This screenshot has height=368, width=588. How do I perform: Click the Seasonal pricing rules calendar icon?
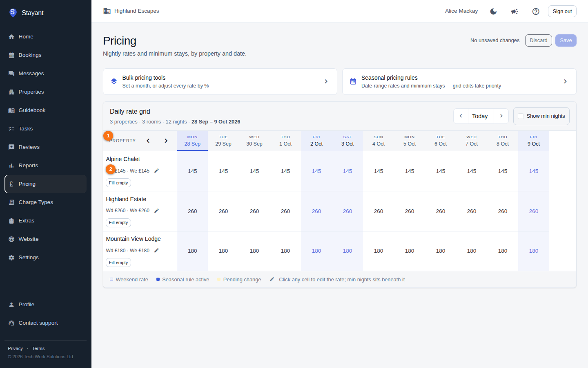point(353,81)
